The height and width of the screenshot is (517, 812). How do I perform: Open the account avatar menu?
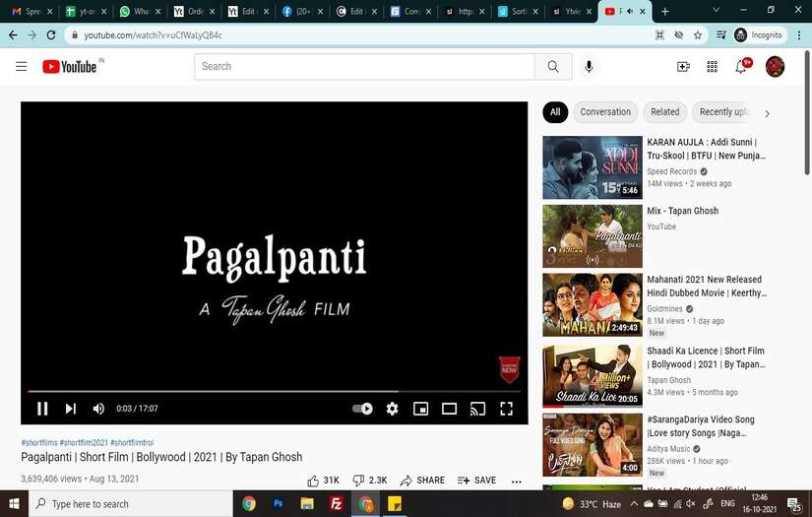pyautogui.click(x=775, y=66)
